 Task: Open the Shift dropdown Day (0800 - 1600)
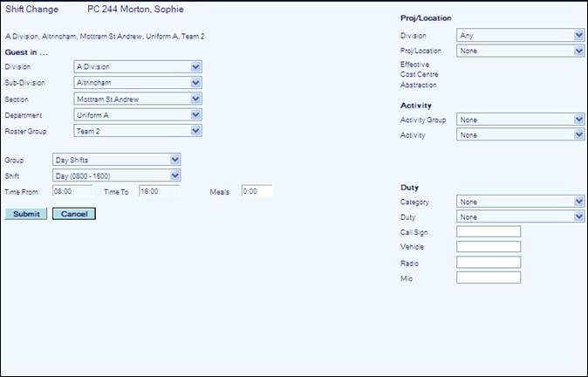116,175
